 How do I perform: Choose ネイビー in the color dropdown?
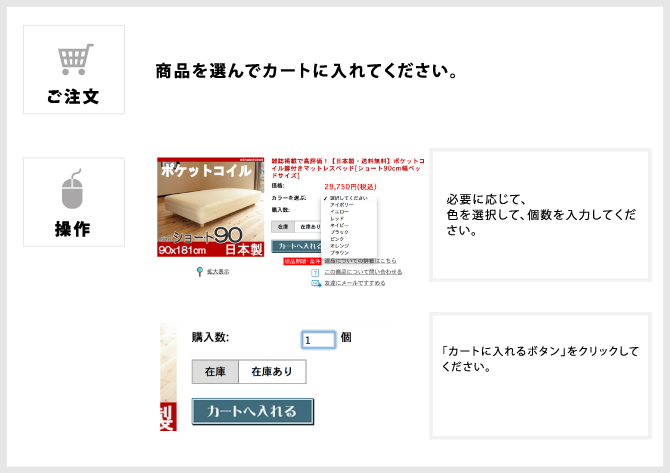click(339, 225)
